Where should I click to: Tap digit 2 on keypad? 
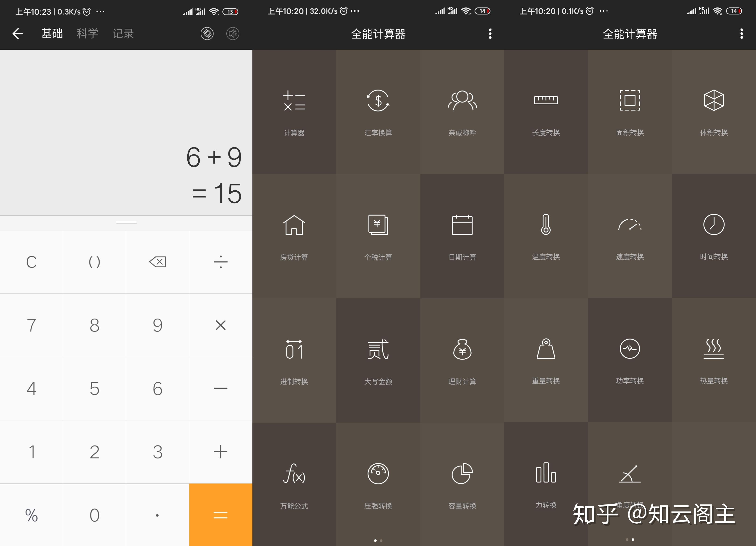point(94,452)
